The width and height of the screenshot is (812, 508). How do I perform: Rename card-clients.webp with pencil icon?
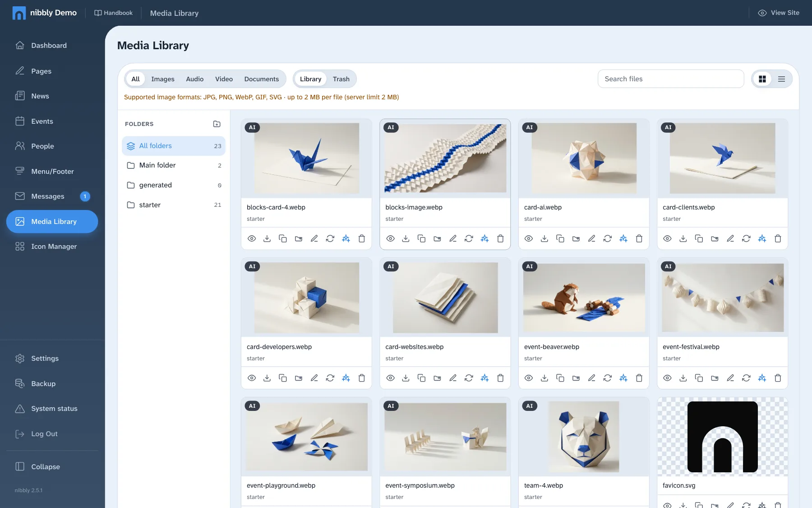(x=730, y=238)
